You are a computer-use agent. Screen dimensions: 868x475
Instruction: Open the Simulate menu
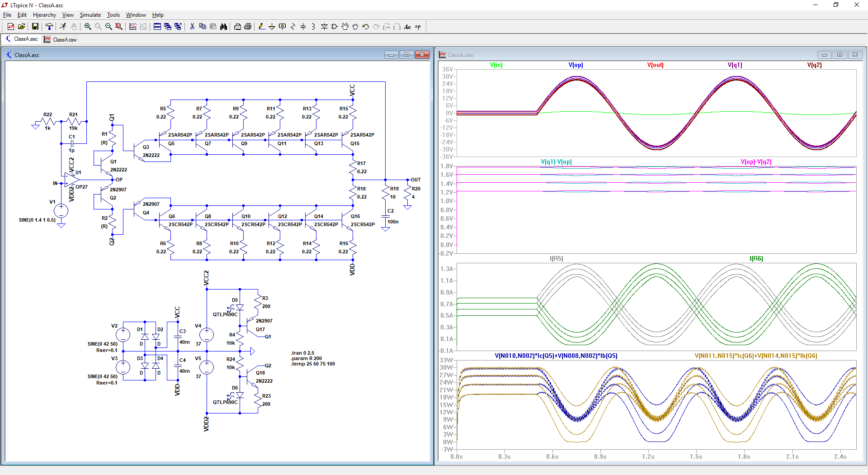pos(90,15)
